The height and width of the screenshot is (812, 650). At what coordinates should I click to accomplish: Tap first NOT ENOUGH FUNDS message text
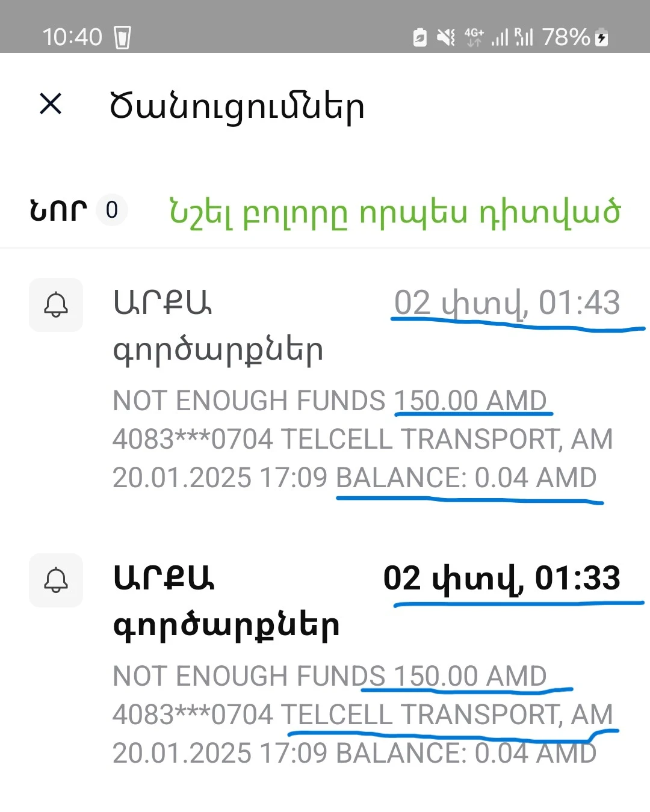[x=363, y=439]
